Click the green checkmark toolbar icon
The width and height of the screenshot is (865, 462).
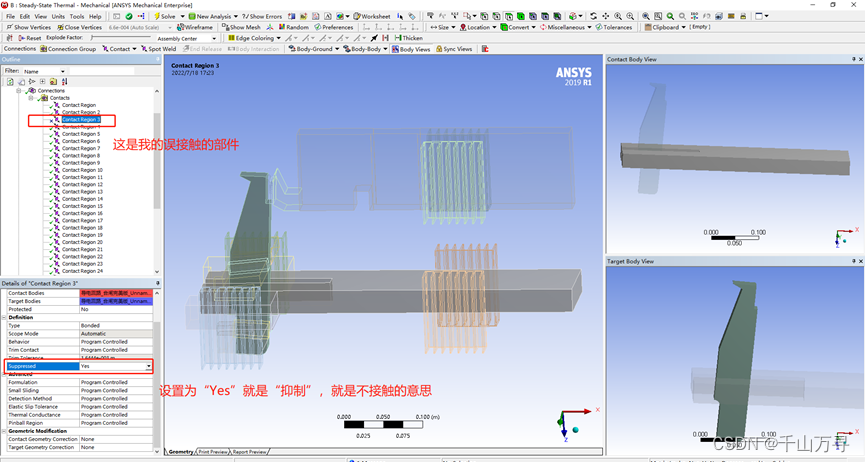[x=129, y=16]
